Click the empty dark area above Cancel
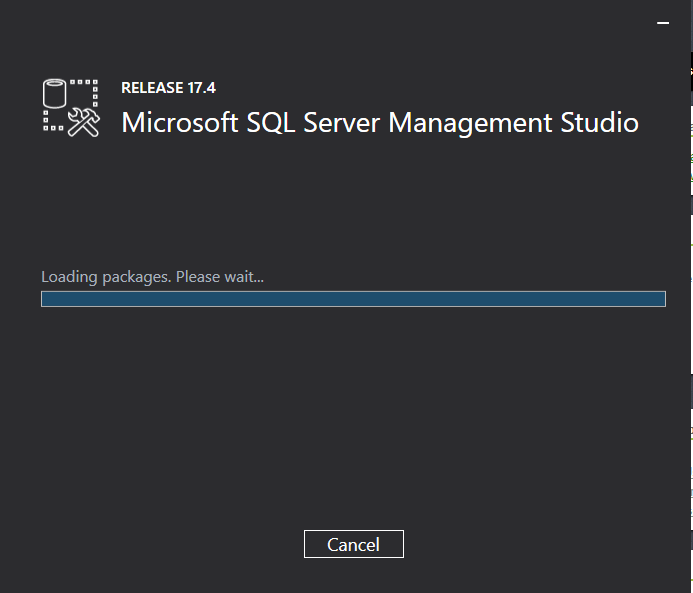The image size is (693, 593). (354, 420)
